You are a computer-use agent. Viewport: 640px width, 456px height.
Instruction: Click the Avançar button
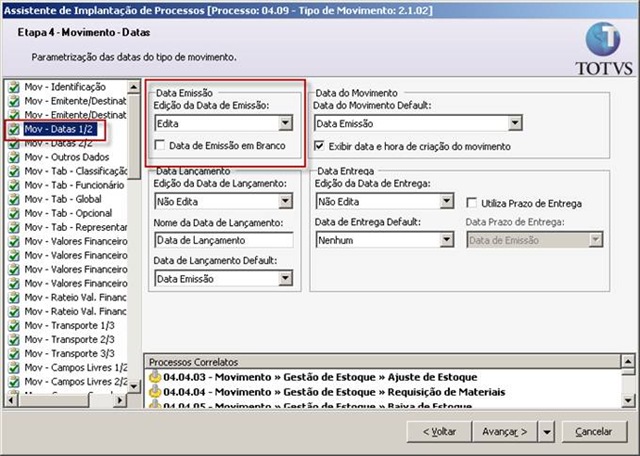click(x=505, y=432)
